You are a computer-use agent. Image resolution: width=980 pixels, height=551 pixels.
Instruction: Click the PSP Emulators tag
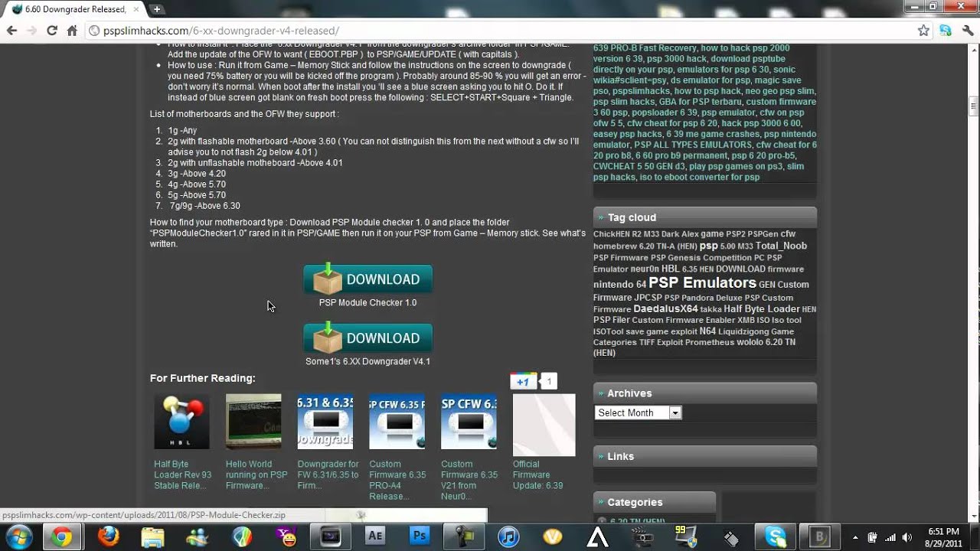point(702,283)
